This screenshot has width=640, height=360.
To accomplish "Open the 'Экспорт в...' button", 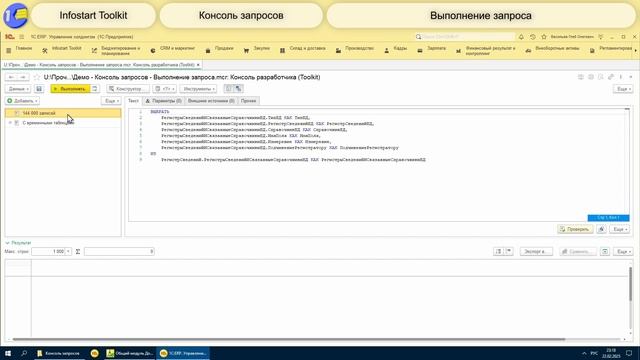I will (x=536, y=251).
